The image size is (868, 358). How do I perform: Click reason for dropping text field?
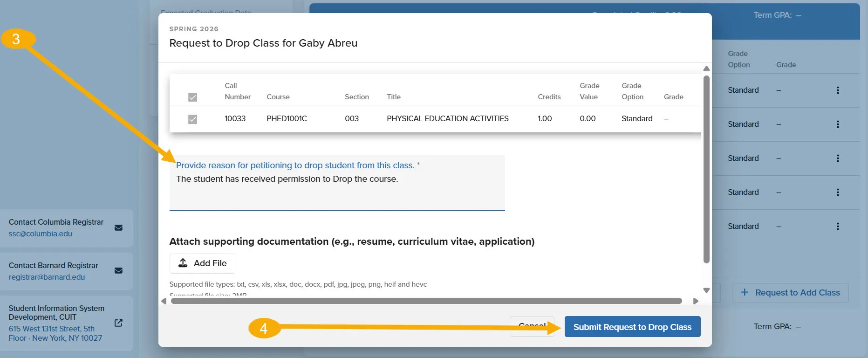[x=337, y=183]
